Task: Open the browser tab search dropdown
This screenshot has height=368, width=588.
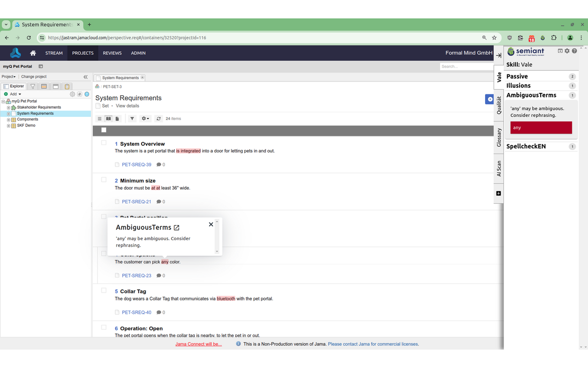Action: pos(6,24)
